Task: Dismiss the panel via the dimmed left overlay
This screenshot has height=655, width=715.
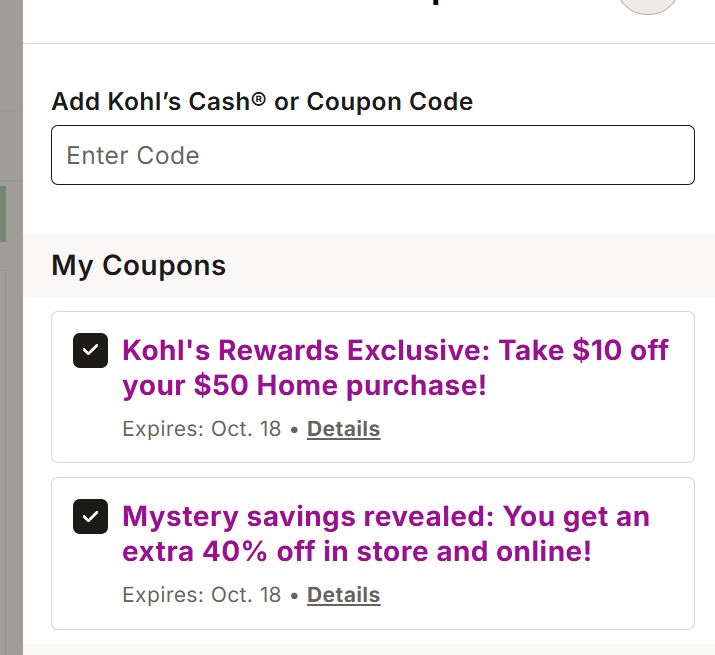Action: tap(11, 411)
